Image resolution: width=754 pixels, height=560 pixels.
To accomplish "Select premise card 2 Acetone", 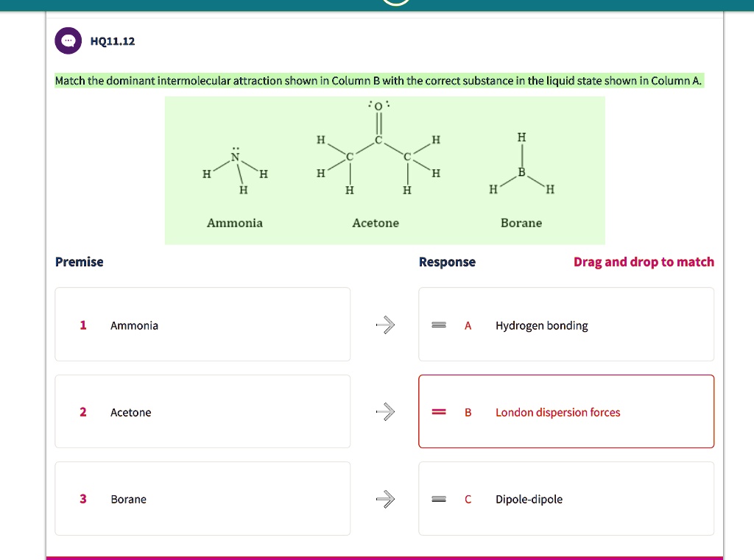I will click(x=202, y=411).
